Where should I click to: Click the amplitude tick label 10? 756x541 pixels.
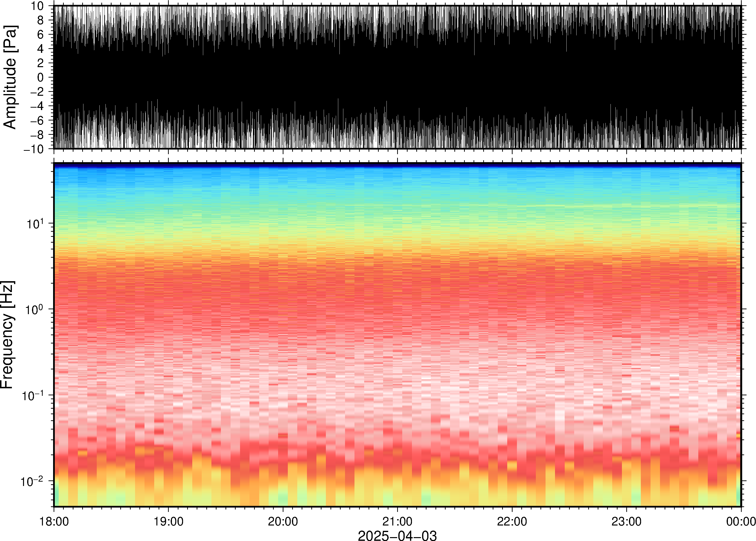pos(37,6)
